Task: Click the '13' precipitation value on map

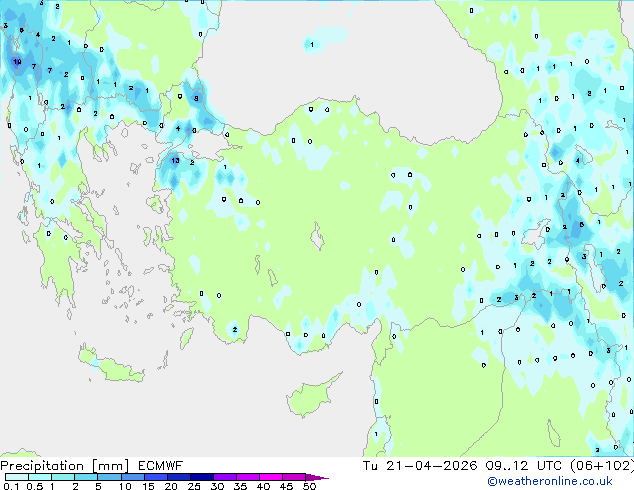Action: coord(175,161)
